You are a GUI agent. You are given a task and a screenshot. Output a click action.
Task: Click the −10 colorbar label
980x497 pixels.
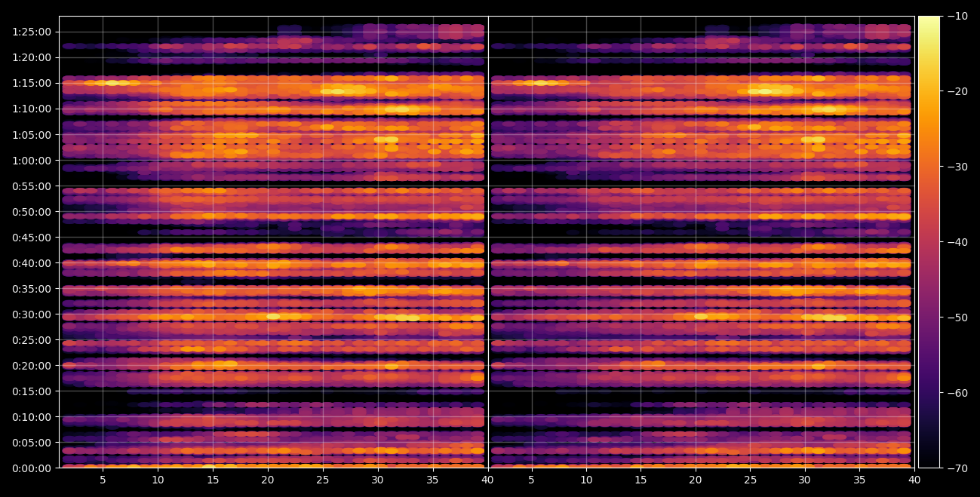[957, 16]
